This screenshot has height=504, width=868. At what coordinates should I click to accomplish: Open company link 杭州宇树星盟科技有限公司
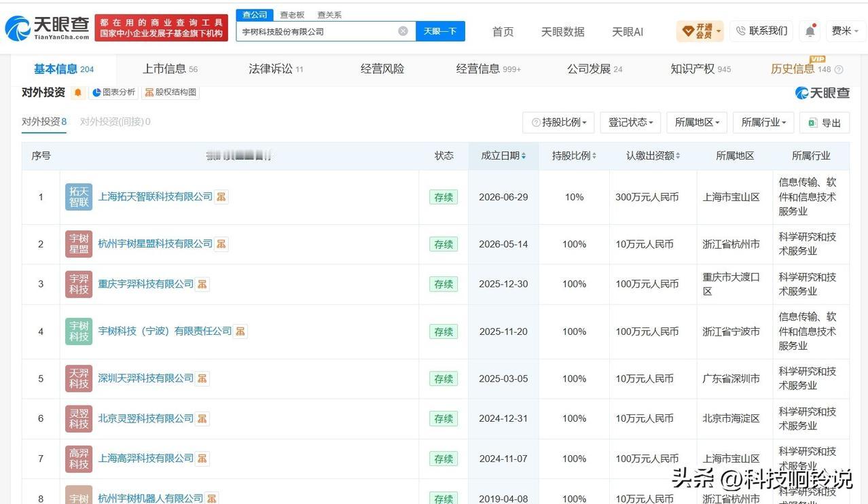click(x=155, y=244)
